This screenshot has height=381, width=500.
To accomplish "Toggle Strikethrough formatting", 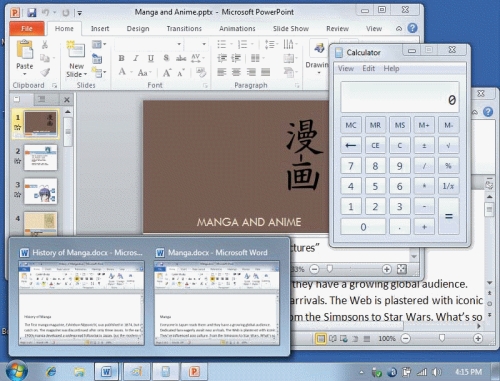I will 181,58.
